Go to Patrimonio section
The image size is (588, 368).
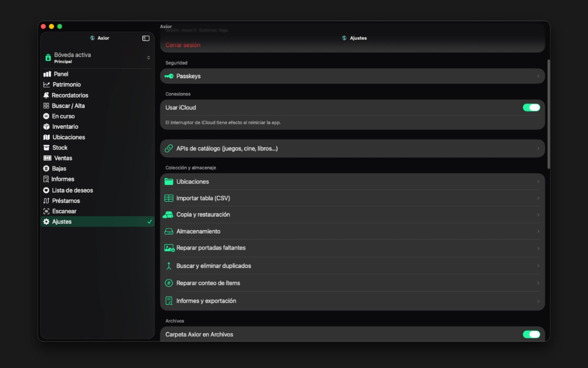tap(97, 85)
